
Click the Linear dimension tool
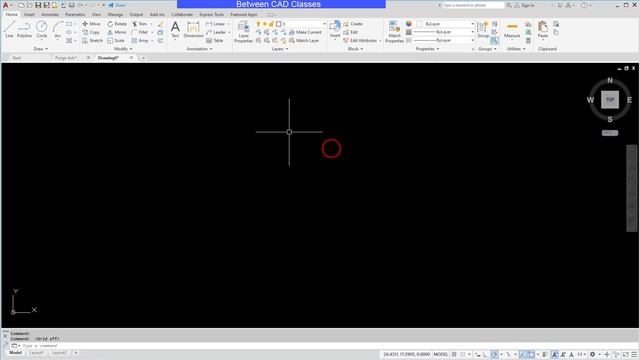216,24
